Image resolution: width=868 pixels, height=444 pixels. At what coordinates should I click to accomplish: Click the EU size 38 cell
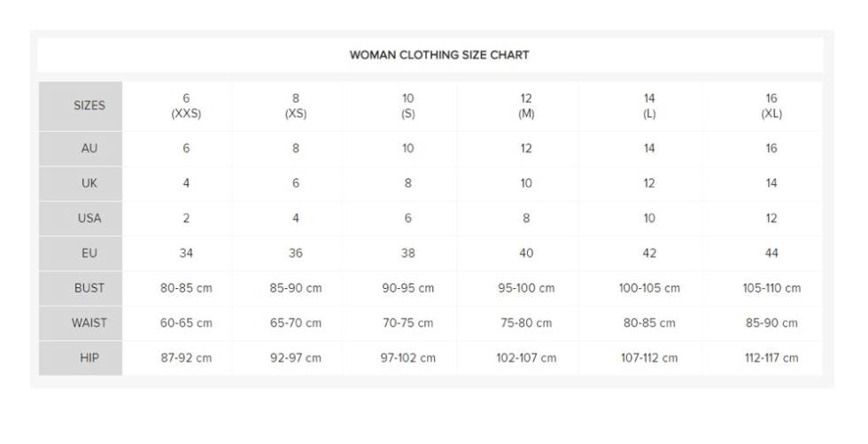click(407, 253)
